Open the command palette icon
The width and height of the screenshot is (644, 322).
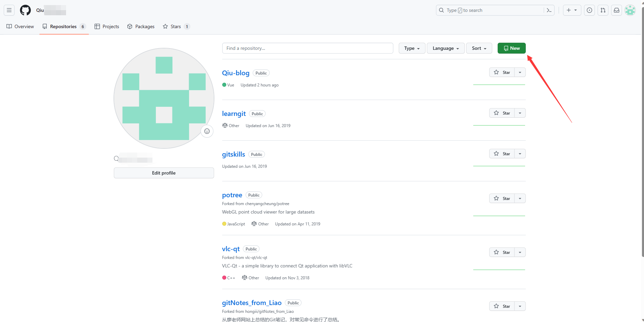[549, 10]
